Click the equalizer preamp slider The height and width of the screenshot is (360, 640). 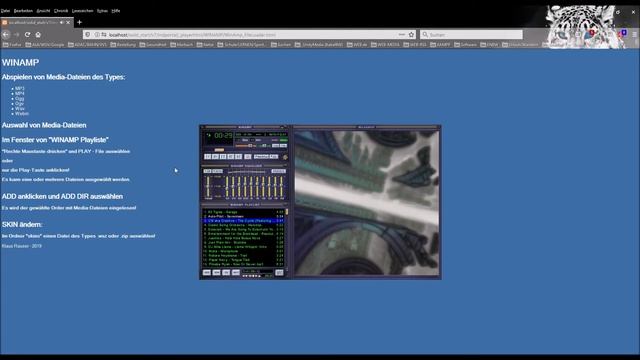click(208, 186)
